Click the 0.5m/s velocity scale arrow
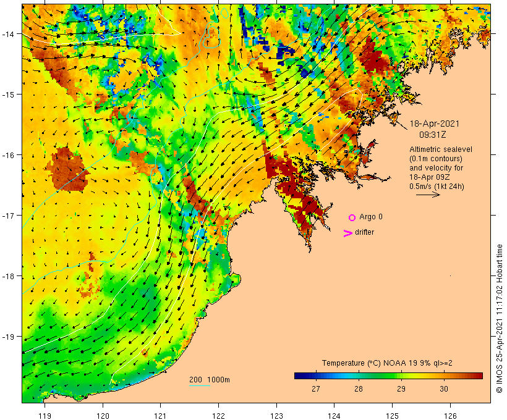The image size is (507, 420). point(428,195)
